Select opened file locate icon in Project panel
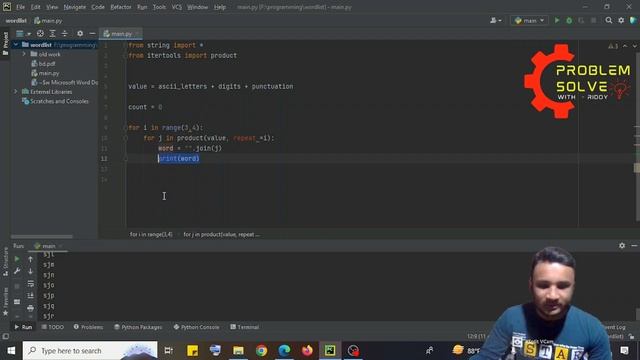 40,33
